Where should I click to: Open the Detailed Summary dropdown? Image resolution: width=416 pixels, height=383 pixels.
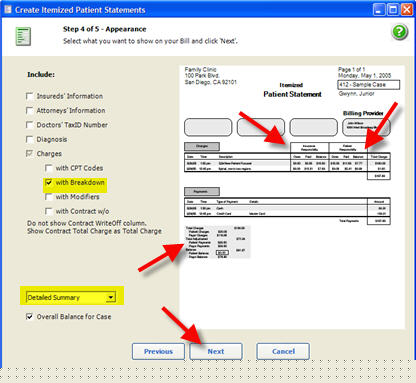(x=71, y=297)
